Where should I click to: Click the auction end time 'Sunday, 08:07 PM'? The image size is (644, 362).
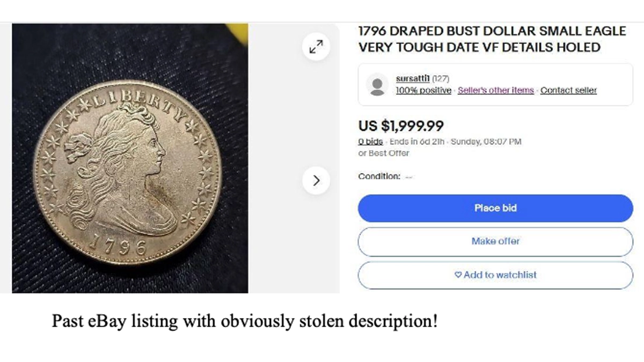pyautogui.click(x=486, y=142)
